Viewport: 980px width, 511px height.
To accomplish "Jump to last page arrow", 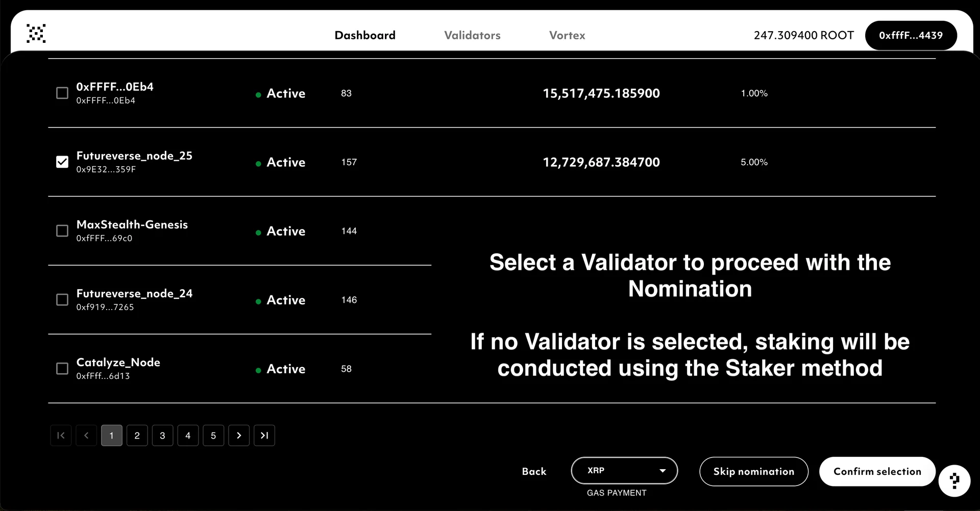I will coord(264,436).
